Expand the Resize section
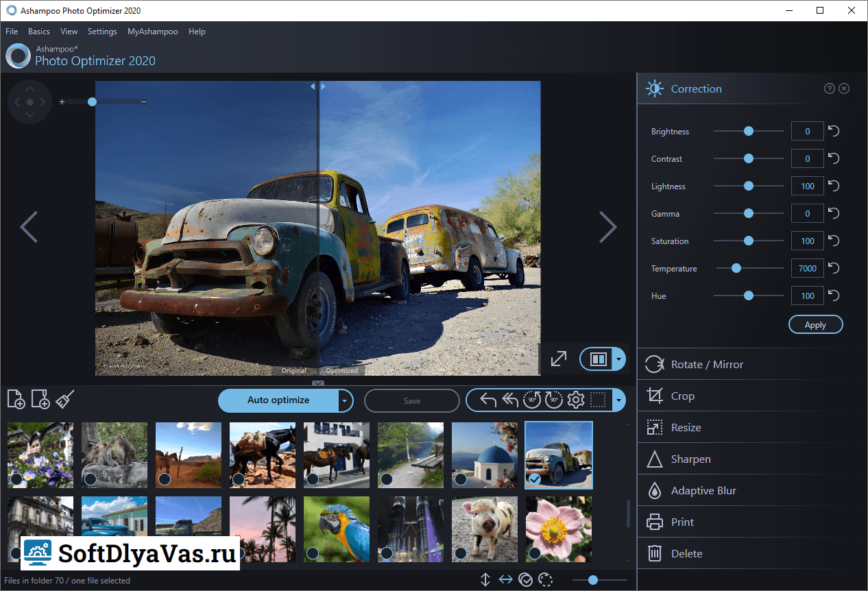The height and width of the screenshot is (591, 868). pos(752,427)
